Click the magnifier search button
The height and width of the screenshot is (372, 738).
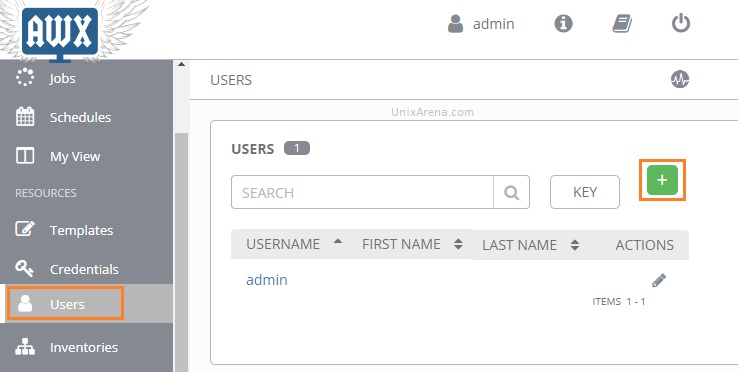[511, 192]
